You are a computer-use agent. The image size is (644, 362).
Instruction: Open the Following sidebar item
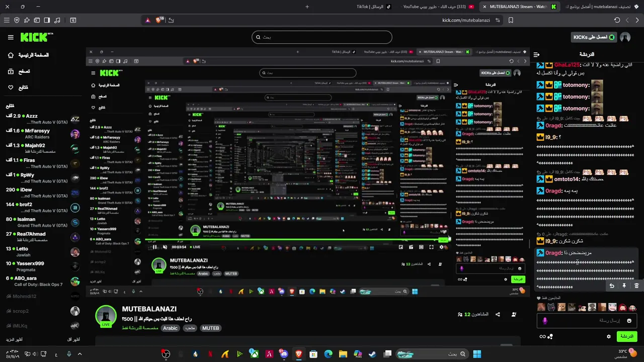click(x=18, y=87)
